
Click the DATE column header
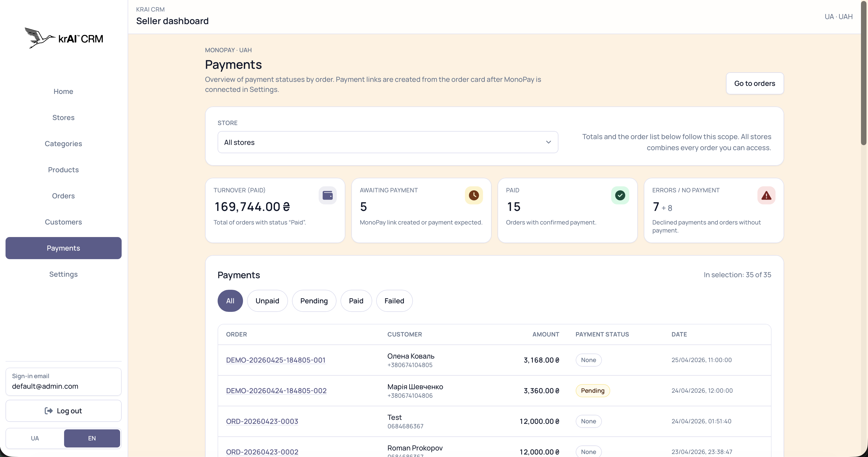[679, 334]
